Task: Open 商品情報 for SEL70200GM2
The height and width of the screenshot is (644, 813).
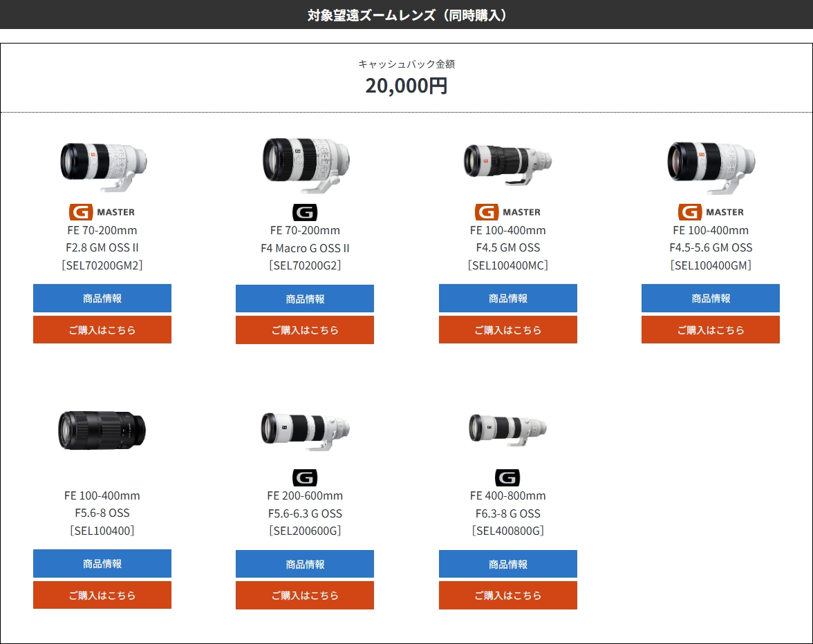Action: click(x=102, y=299)
